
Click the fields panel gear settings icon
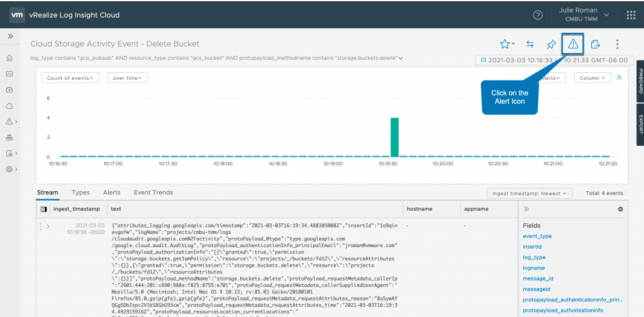click(x=620, y=209)
